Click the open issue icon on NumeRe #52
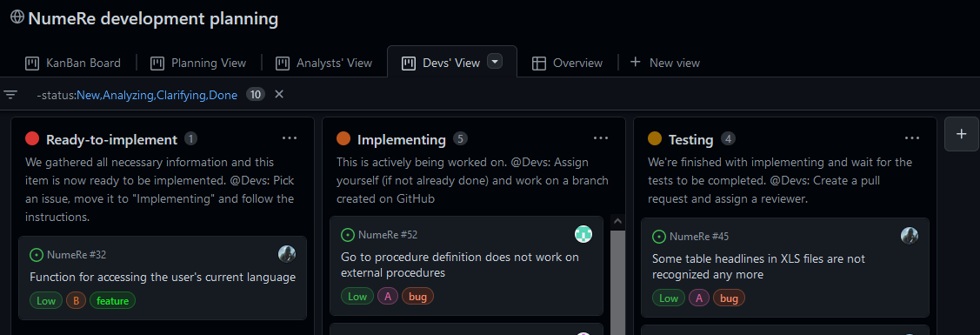 [348, 235]
